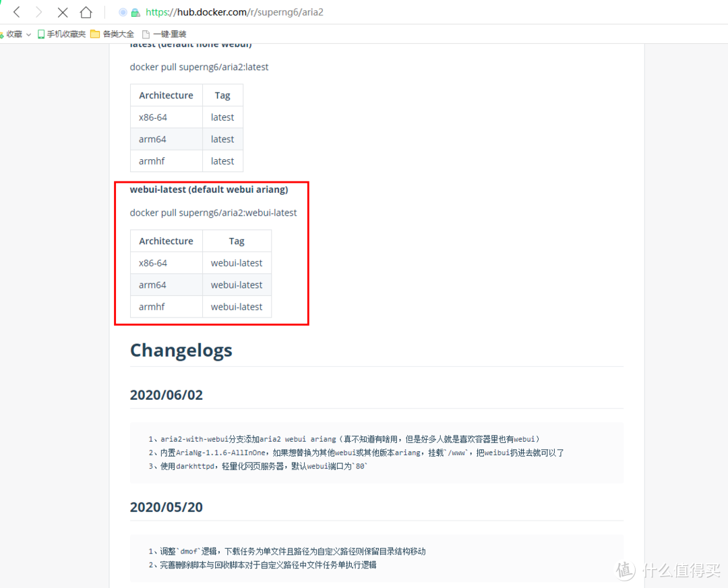Viewport: 728px width, 588px height.
Task: Click changelog line about 使用darkhttpd
Action: [257, 466]
